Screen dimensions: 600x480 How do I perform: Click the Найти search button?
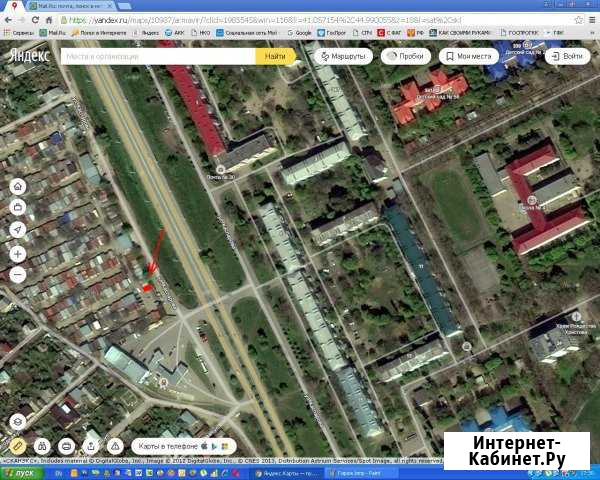(x=275, y=56)
